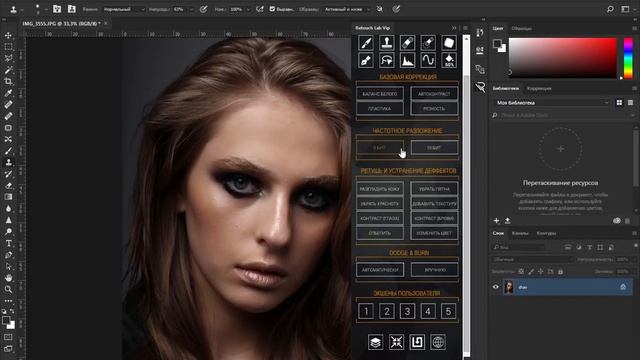
Task: Click the white square eraser icon in Retouch Lab
Action: [449, 42]
